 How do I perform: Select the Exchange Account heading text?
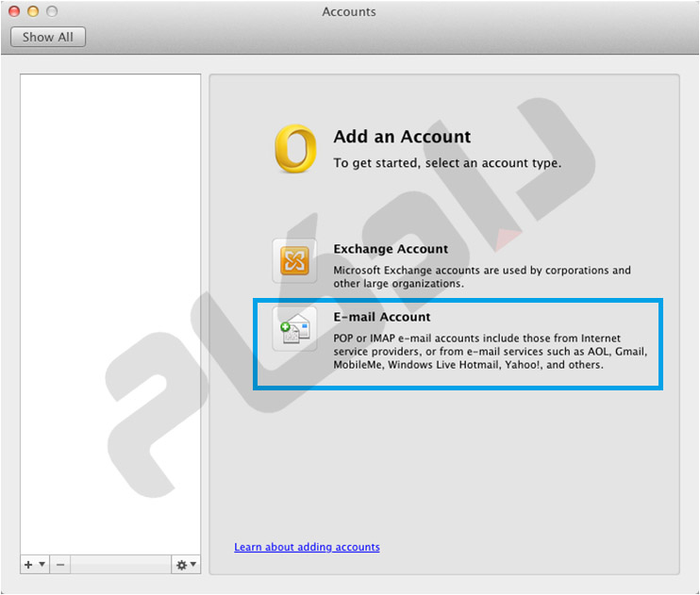[x=391, y=249]
